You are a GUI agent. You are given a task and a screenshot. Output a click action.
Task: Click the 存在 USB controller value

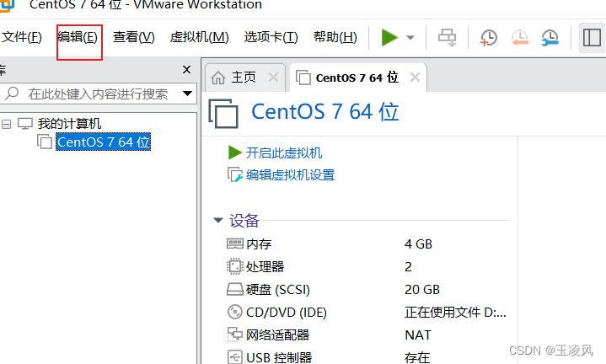417,357
